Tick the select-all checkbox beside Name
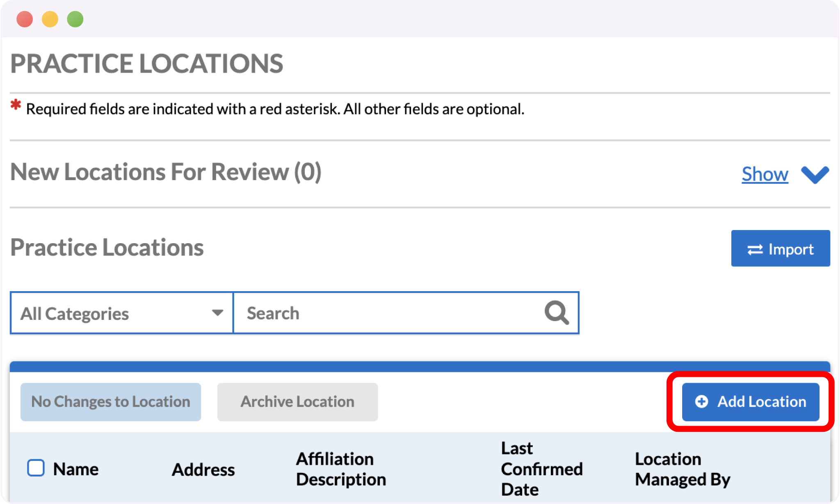840x504 pixels. [36, 468]
